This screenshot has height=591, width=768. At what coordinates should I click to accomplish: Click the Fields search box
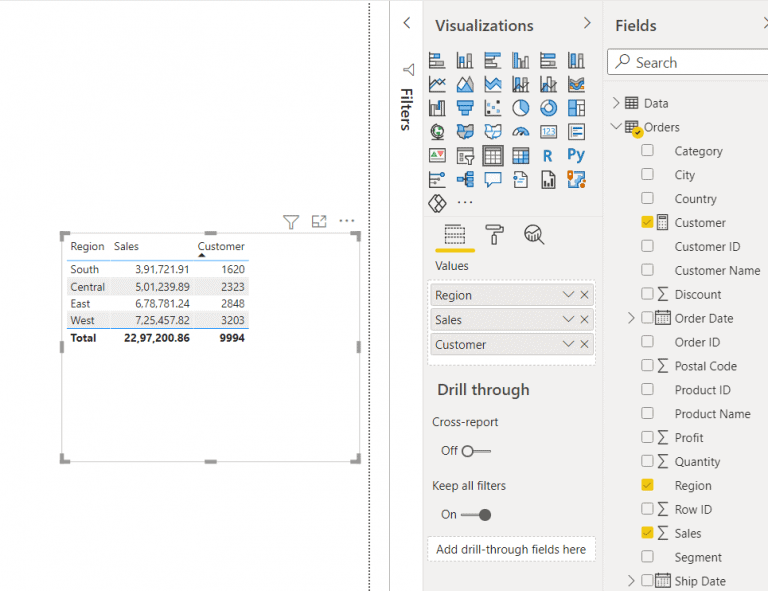[x=688, y=62]
